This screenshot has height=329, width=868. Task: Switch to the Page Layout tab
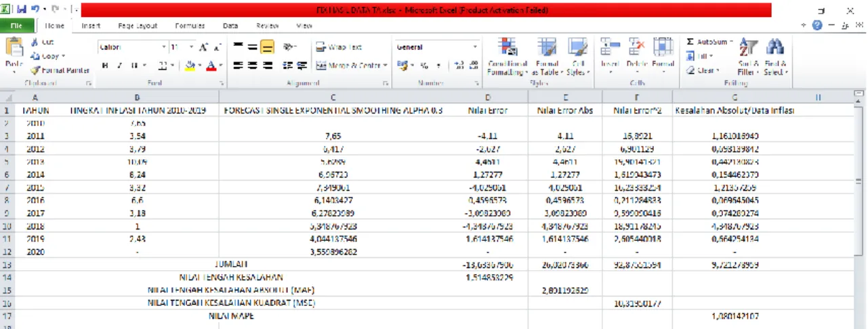[138, 26]
